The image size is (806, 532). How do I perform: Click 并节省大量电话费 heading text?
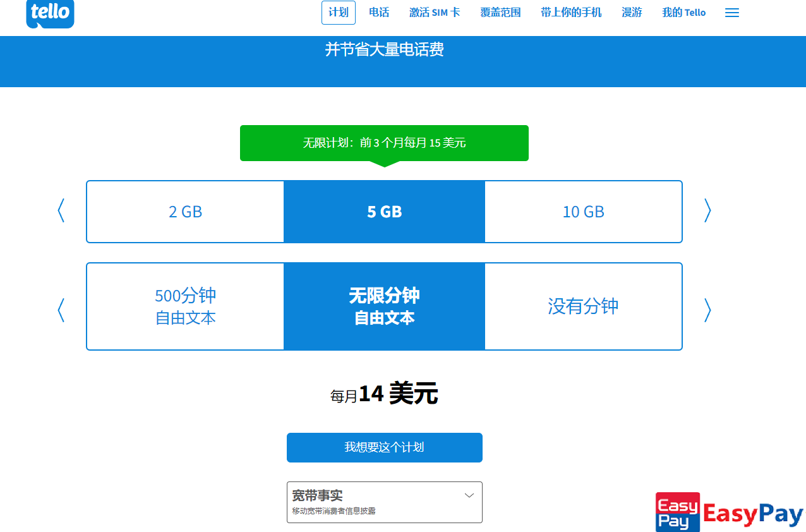click(x=385, y=49)
